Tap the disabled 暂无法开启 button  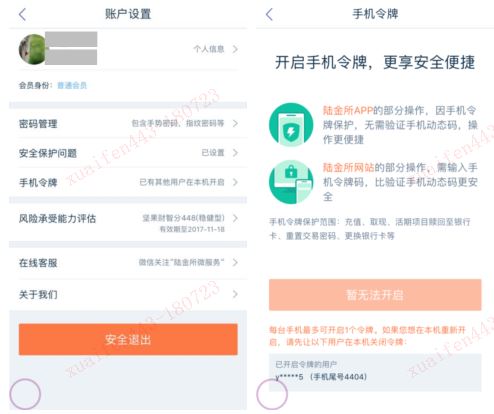(x=375, y=295)
